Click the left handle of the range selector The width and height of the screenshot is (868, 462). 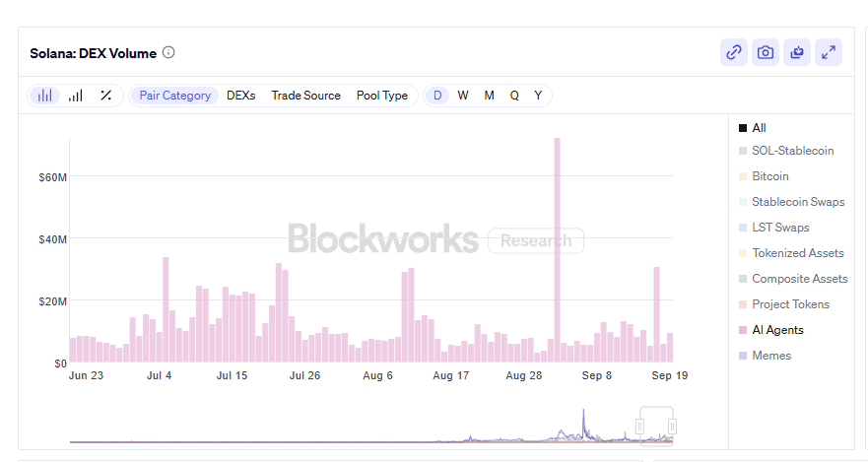point(640,427)
